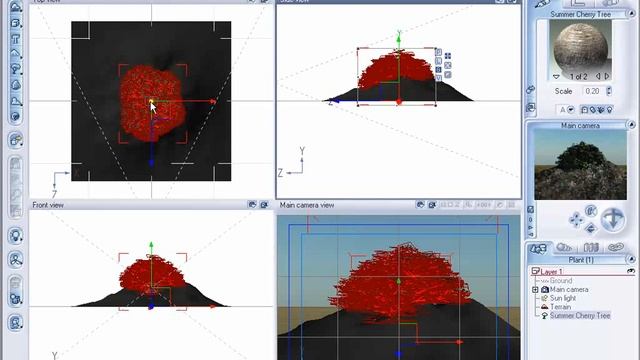Select Ground in the layer tree
The height and width of the screenshot is (360, 640).
pyautogui.click(x=561, y=281)
